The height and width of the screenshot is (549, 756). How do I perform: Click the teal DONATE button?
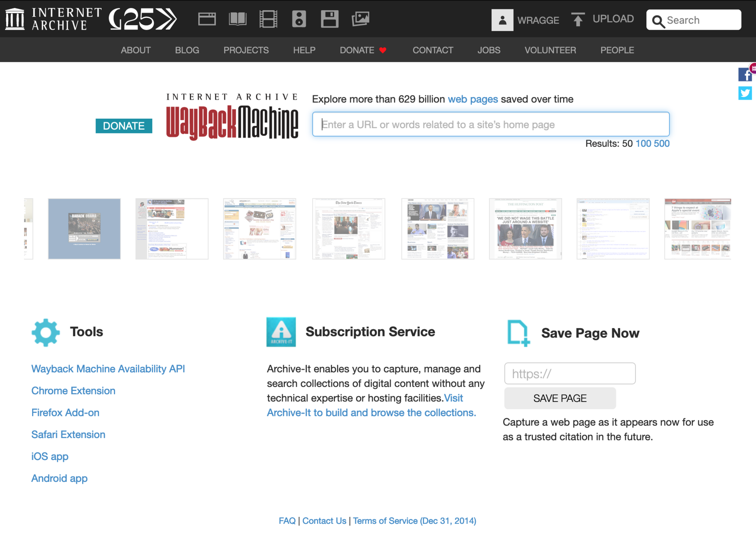124,126
